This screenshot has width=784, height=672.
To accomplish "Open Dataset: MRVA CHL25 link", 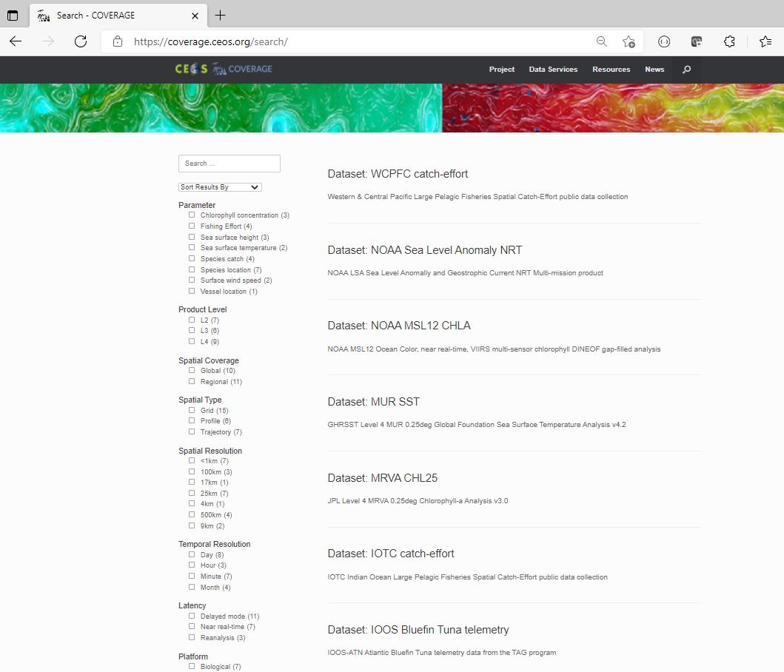I will (383, 478).
